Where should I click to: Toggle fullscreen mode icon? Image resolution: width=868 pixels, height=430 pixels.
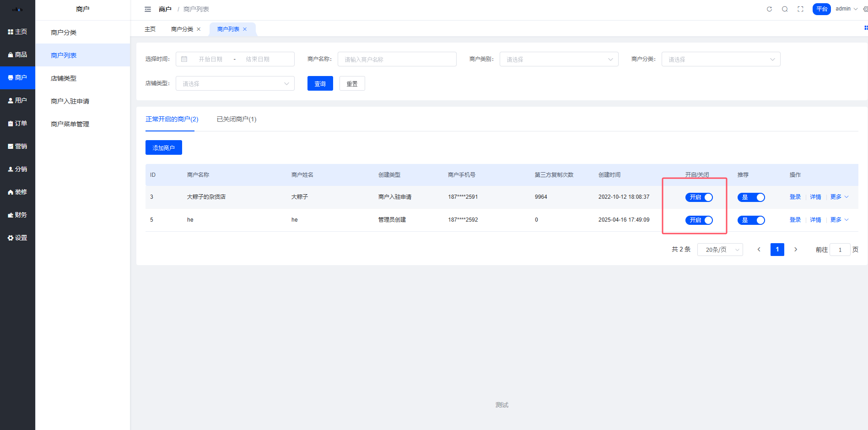pos(800,9)
